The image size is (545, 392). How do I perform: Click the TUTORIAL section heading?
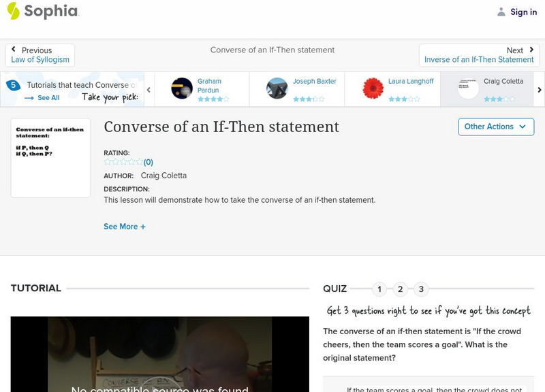[x=36, y=288]
